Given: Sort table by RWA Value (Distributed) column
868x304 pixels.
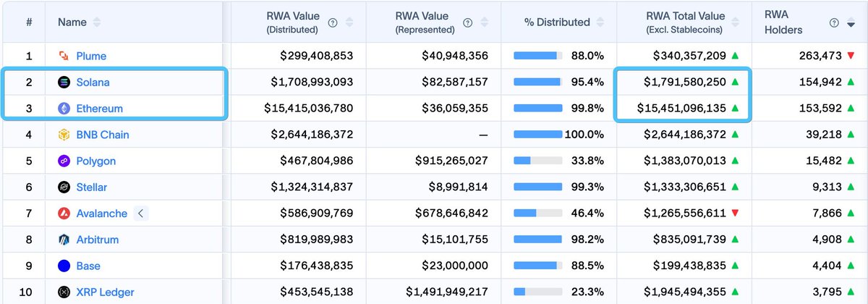Looking at the screenshot, I should [349, 22].
